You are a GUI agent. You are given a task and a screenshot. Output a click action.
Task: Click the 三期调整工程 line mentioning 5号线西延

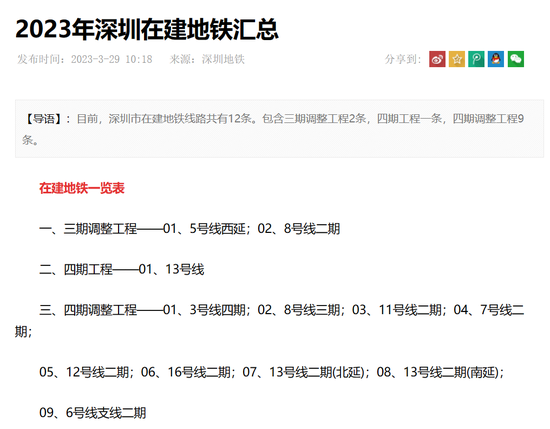click(189, 229)
